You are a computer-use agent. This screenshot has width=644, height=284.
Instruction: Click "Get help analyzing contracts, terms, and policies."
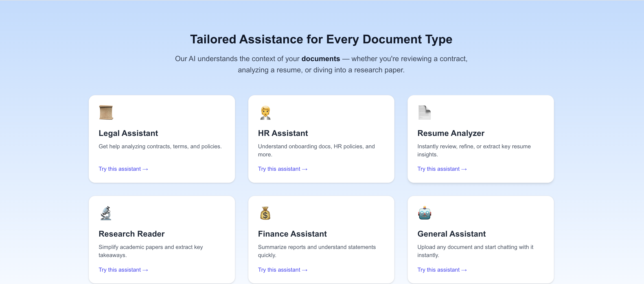(x=160, y=146)
